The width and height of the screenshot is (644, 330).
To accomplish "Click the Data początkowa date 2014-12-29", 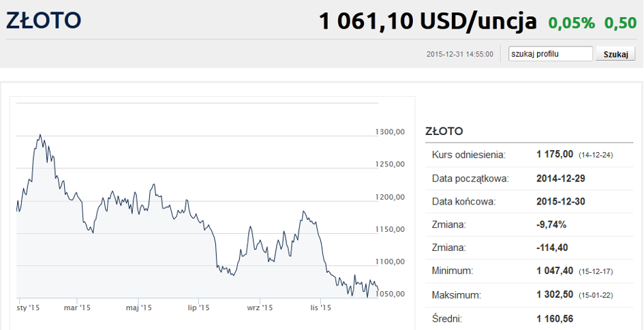I will point(561,178).
